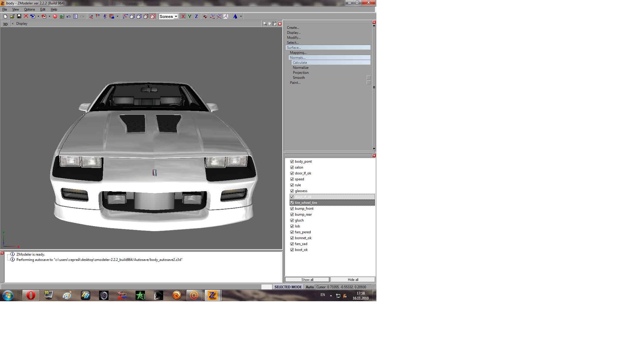
Task: Click the Save file toolbar icon
Action: pos(19,16)
